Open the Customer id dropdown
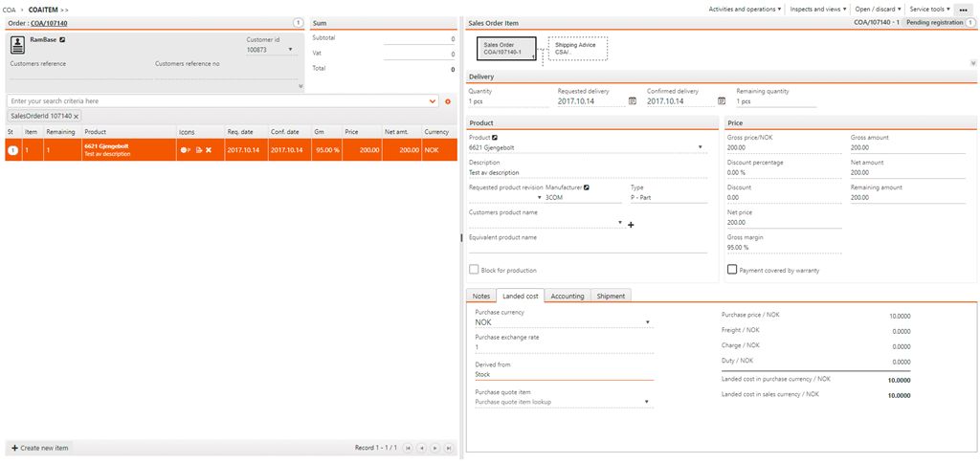This screenshot has height=463, width=980. click(x=290, y=50)
